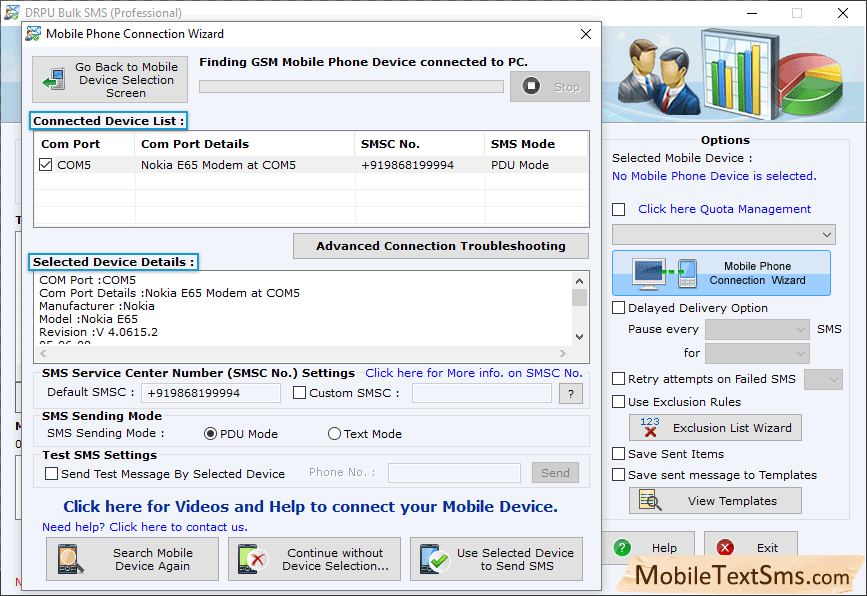Uncheck the COM5 device checkbox

point(46,165)
